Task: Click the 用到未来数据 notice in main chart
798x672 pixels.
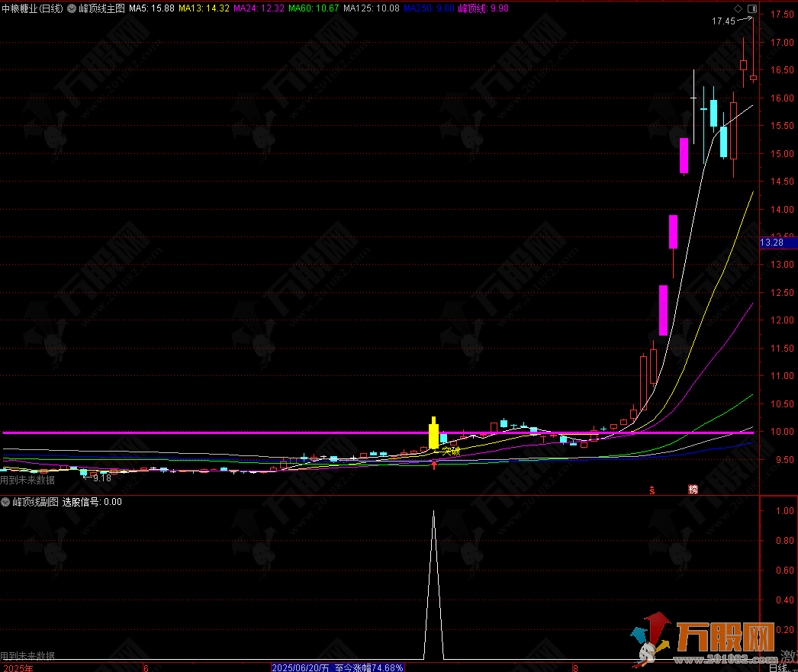Action: point(27,480)
